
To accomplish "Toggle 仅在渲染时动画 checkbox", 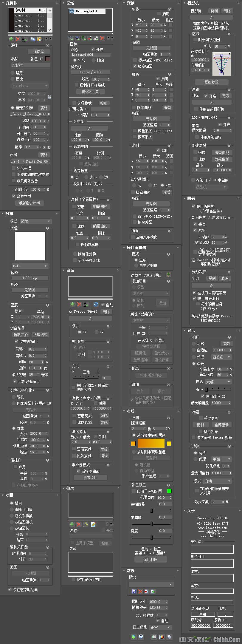I will click(10, 590).
